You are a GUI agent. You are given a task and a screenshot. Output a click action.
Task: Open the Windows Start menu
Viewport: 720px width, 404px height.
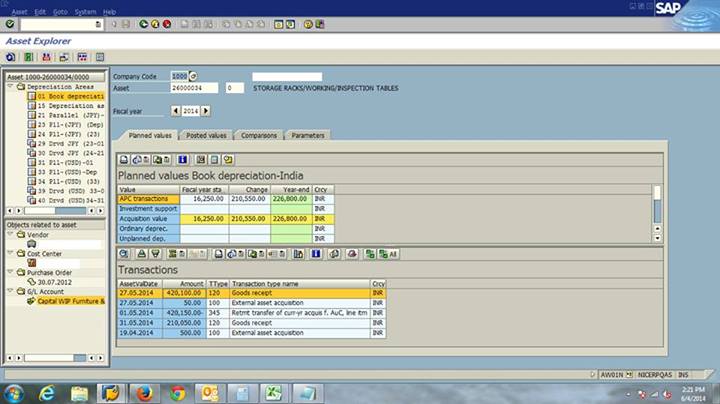tap(14, 393)
